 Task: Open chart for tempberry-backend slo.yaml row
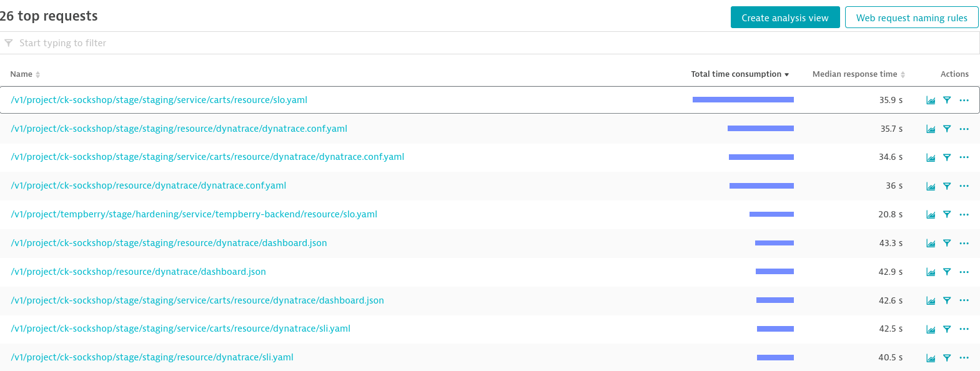931,215
